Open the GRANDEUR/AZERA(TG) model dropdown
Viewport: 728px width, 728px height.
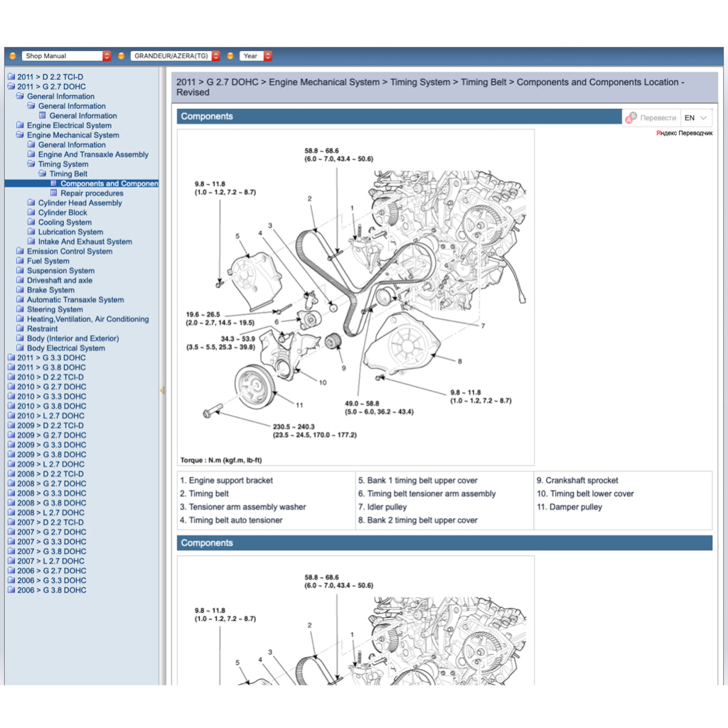pyautogui.click(x=175, y=55)
